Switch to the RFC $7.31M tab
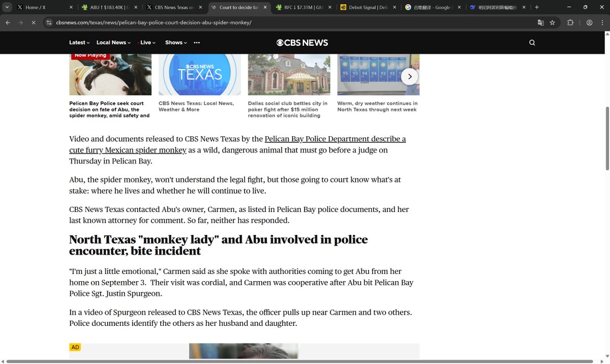This screenshot has width=610, height=364. point(302,8)
